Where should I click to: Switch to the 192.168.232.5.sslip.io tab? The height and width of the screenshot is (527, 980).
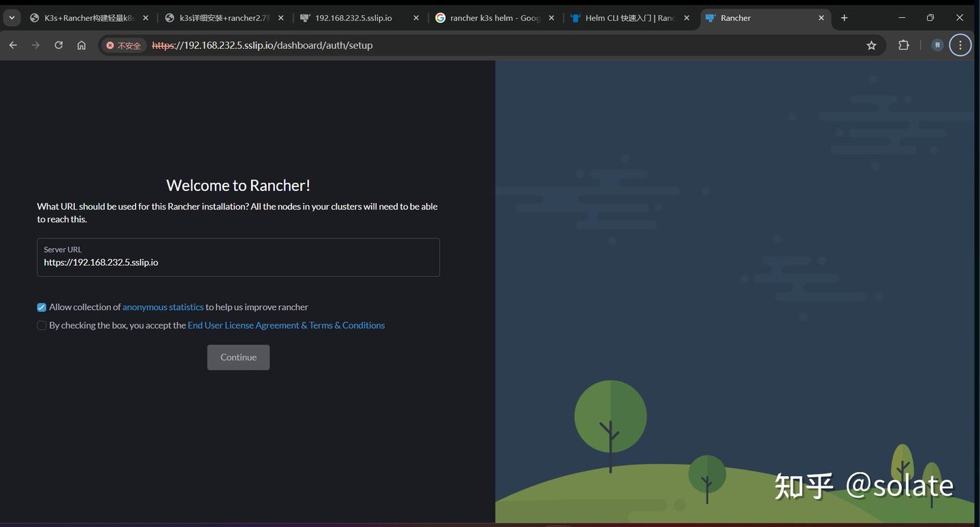click(x=359, y=18)
